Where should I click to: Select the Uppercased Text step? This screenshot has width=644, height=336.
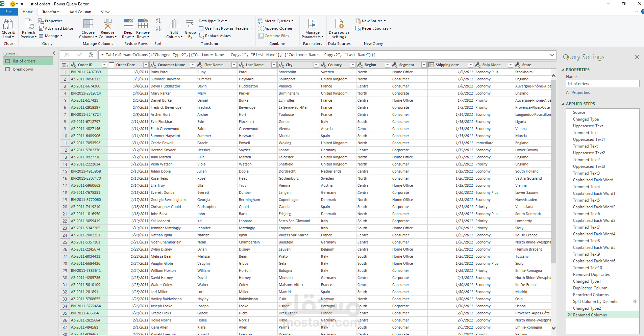coord(588,126)
